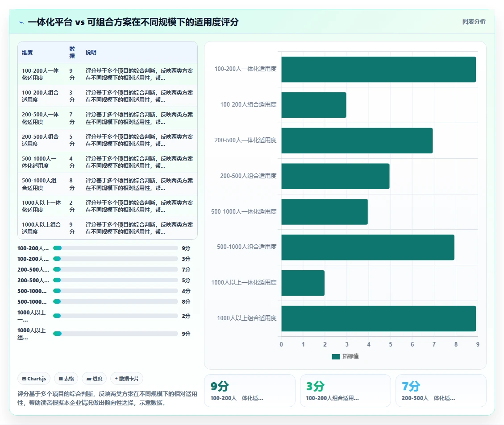The image size is (504, 425).
Task: Click the 2分 value in the table
Action: pyautogui.click(x=72, y=206)
